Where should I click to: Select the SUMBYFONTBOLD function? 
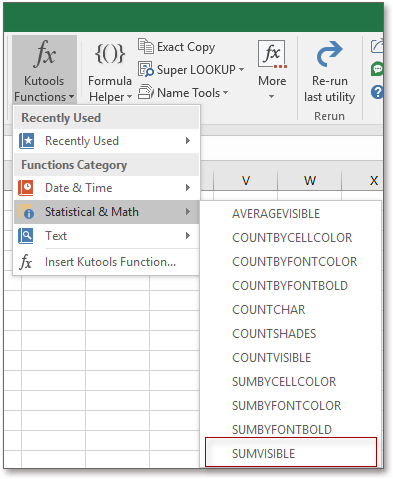click(291, 429)
